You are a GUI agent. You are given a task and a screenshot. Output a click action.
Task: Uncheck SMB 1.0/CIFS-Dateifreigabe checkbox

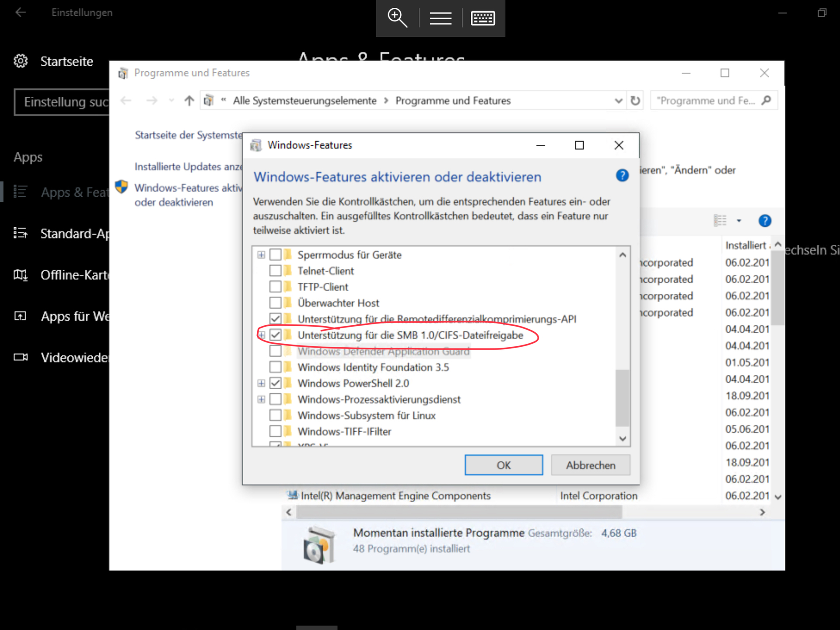click(x=275, y=335)
